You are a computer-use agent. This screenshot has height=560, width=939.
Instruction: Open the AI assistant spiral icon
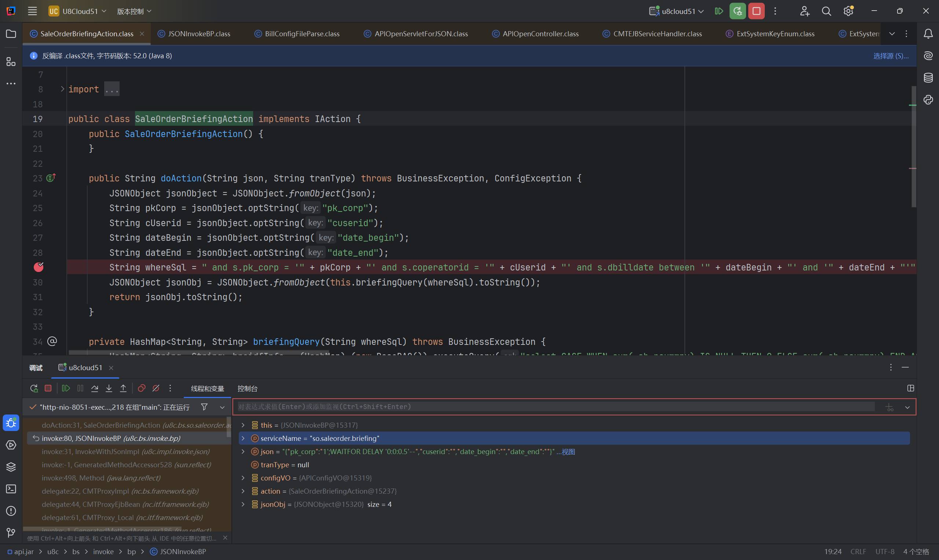click(x=928, y=56)
